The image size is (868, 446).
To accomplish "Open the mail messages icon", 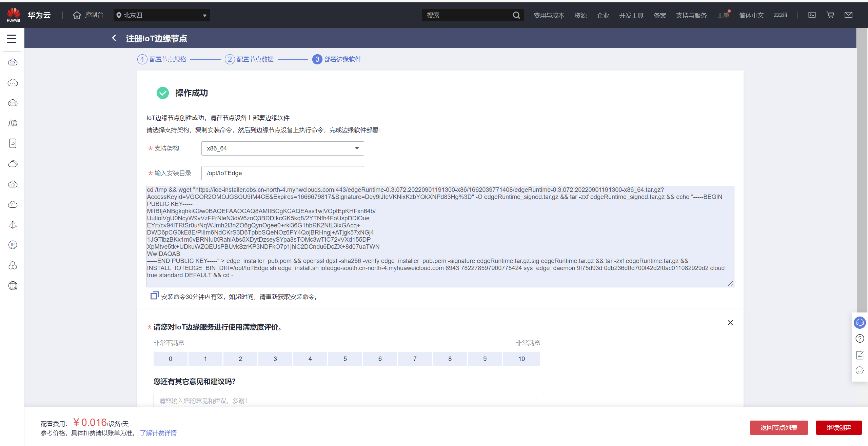I will pyautogui.click(x=848, y=15).
